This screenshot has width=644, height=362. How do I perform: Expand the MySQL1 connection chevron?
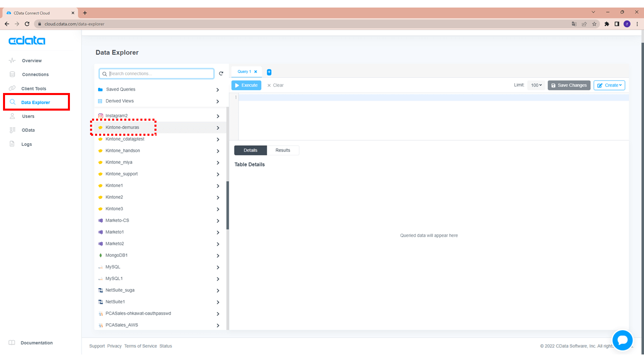coord(218,279)
